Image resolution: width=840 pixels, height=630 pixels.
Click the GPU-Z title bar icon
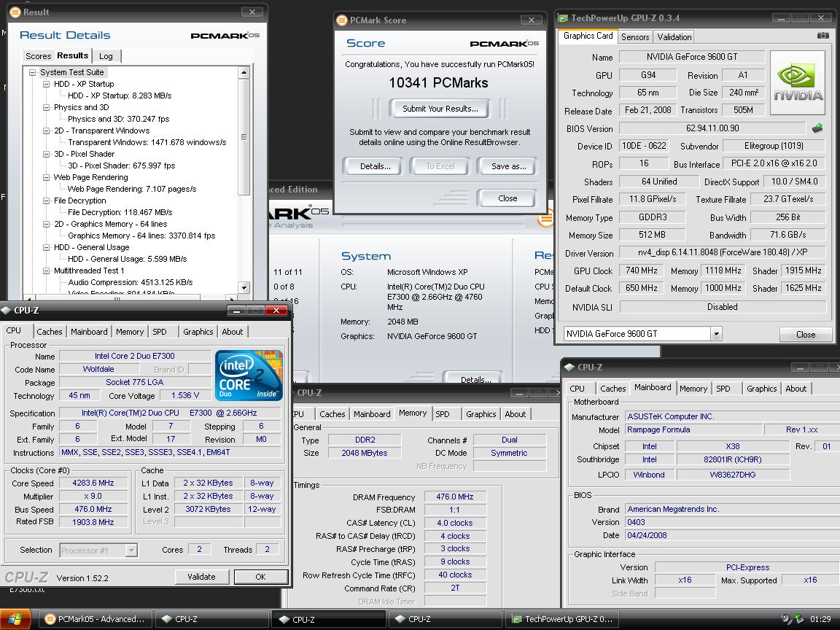click(563, 17)
